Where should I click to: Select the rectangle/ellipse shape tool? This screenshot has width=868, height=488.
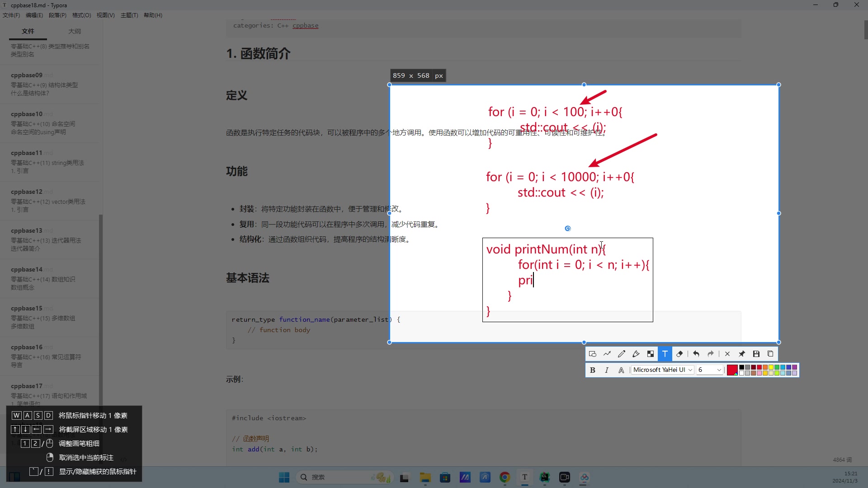coord(593,354)
